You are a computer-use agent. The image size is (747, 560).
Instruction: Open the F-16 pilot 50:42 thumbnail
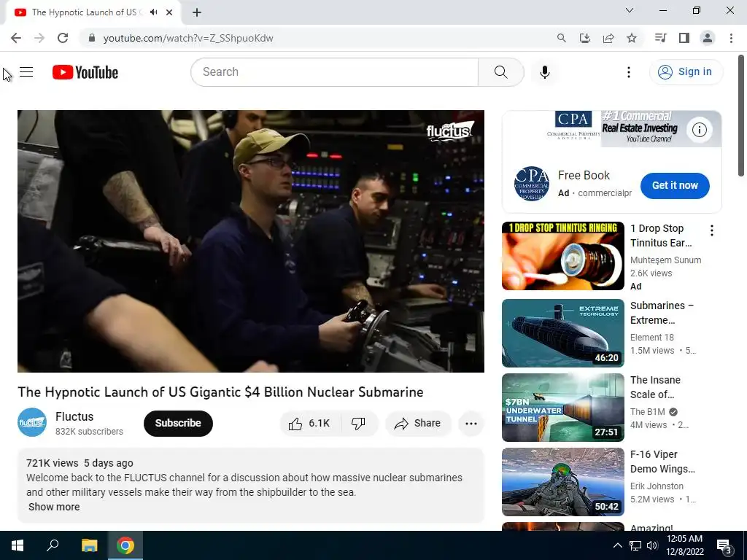point(562,482)
